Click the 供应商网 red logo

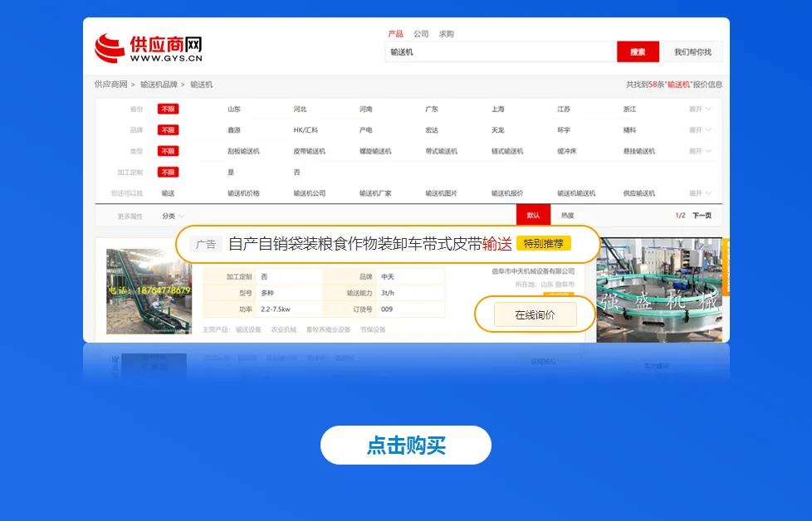point(148,49)
